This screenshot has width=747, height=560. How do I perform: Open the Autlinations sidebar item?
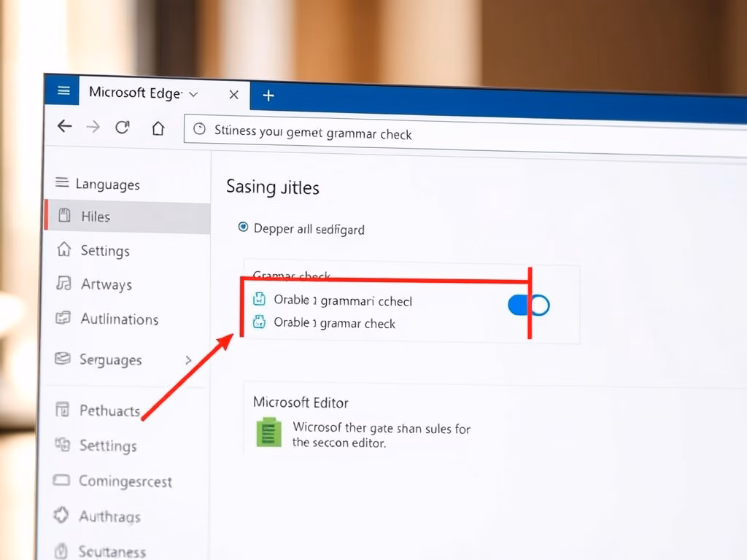[x=120, y=319]
